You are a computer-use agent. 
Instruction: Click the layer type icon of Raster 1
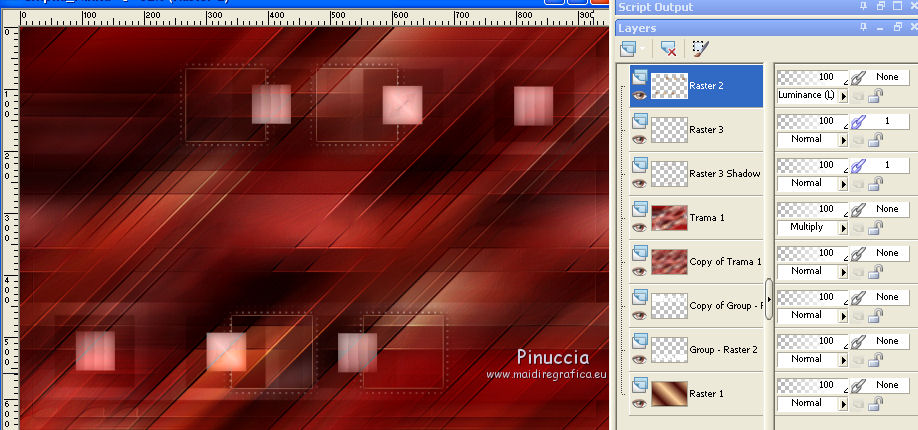[x=639, y=384]
